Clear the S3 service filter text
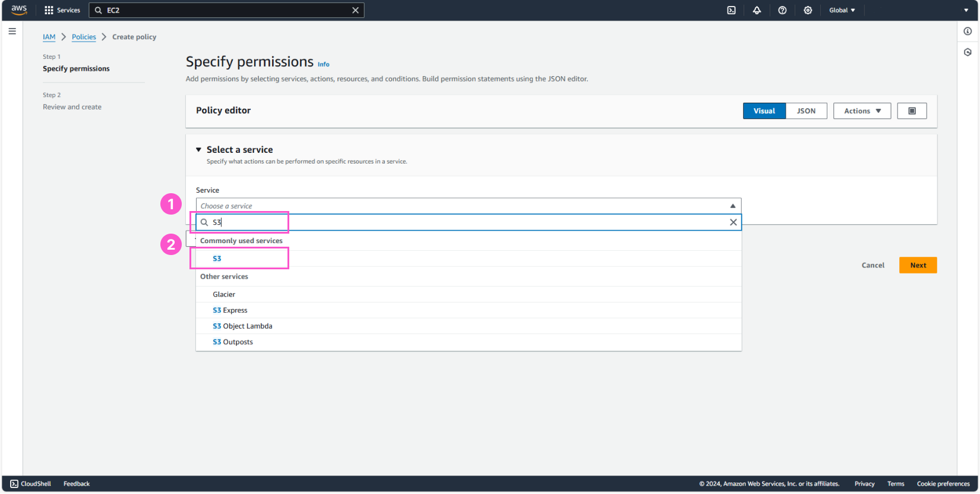The width and height of the screenshot is (980, 494). [733, 222]
